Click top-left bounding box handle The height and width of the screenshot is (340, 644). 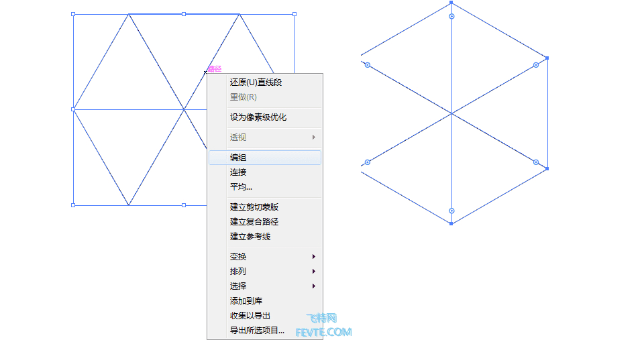[x=73, y=14]
